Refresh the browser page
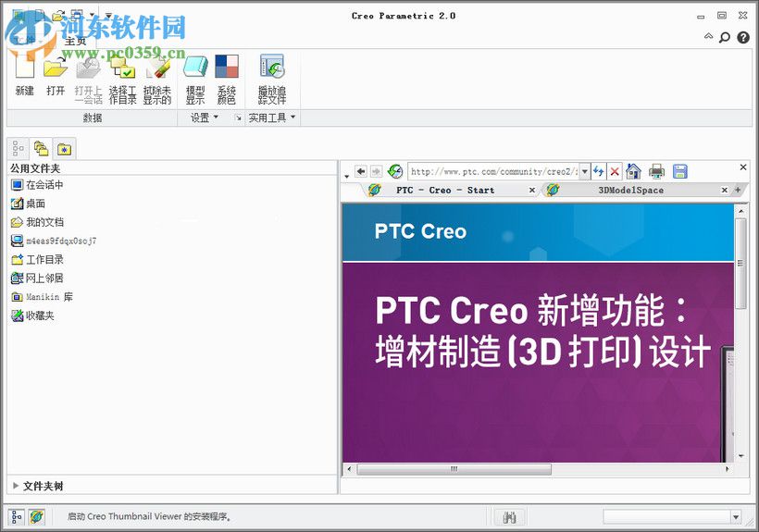 click(x=599, y=171)
